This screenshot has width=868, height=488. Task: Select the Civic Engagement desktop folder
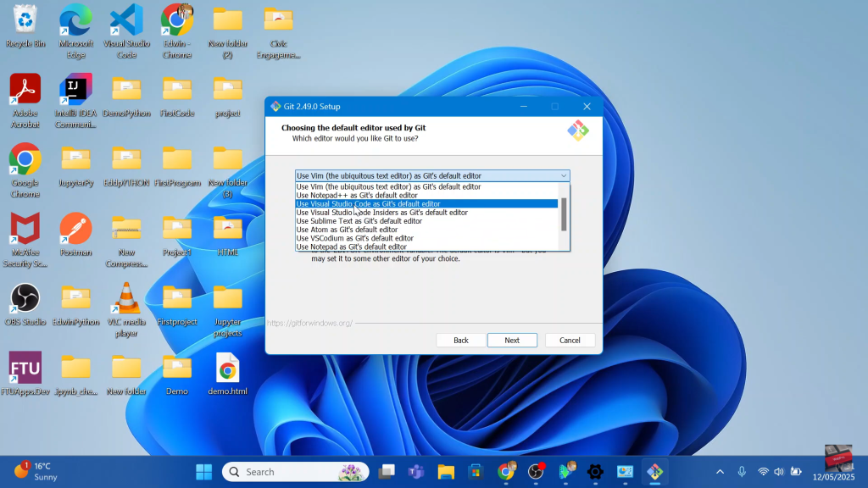click(x=278, y=31)
